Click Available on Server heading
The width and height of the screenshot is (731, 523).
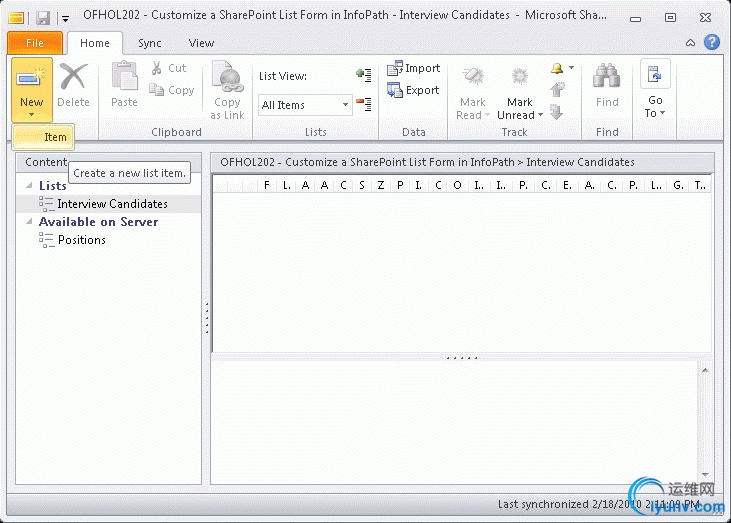click(x=98, y=222)
